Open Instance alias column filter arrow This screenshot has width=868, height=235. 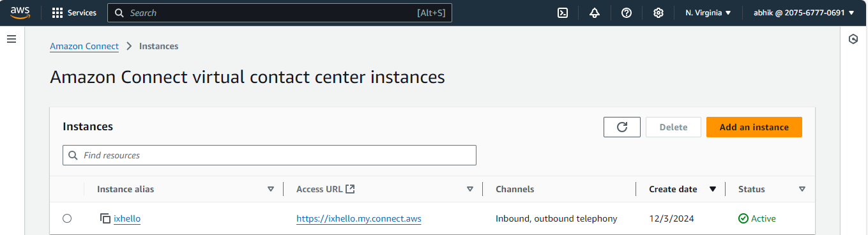(x=271, y=189)
